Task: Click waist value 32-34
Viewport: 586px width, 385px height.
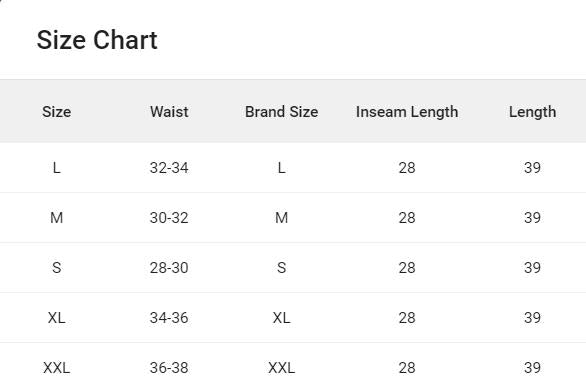Action: (x=169, y=168)
